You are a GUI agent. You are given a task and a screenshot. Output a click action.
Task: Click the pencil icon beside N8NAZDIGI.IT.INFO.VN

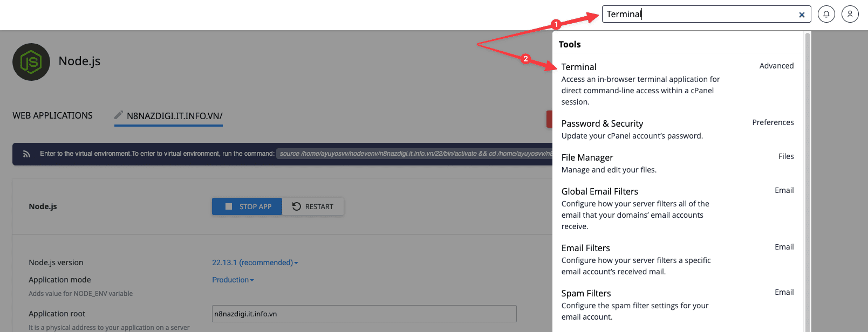pos(120,114)
